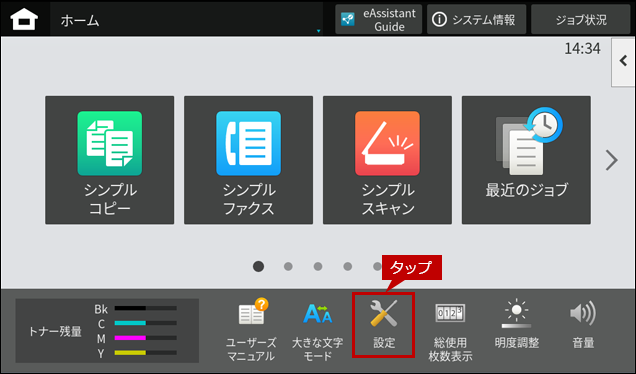View システム情報 system information
The image size is (636, 374).
[476, 19]
